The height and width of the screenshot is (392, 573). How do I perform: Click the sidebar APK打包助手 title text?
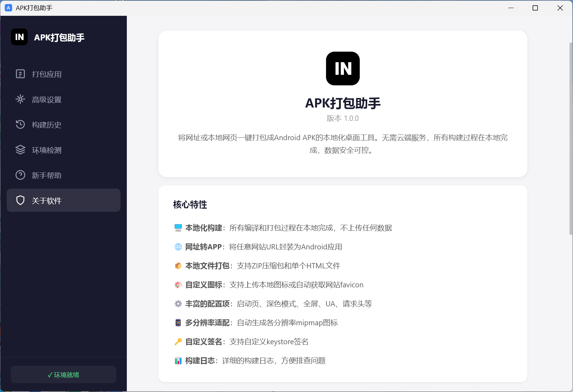pyautogui.click(x=59, y=37)
